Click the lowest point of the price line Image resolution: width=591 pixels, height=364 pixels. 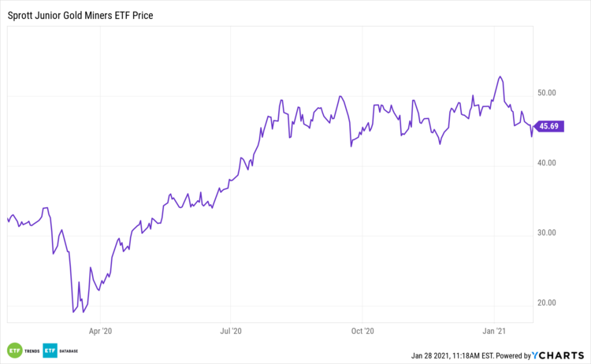pyautogui.click(x=73, y=312)
